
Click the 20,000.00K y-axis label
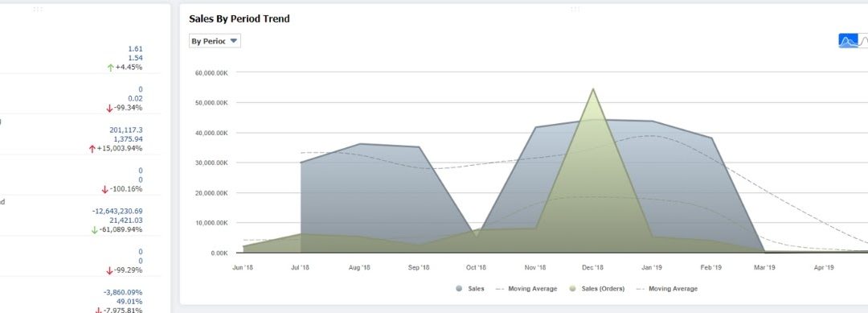coord(212,193)
